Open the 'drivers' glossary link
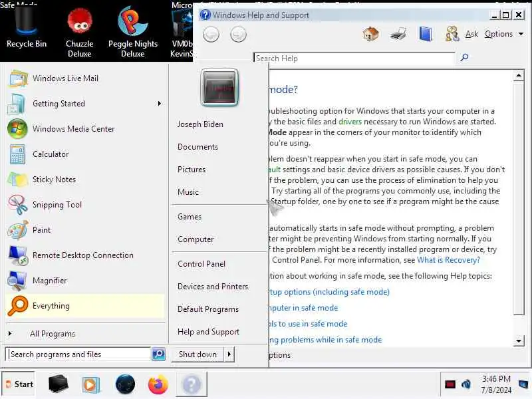The width and height of the screenshot is (532, 399). [350, 122]
